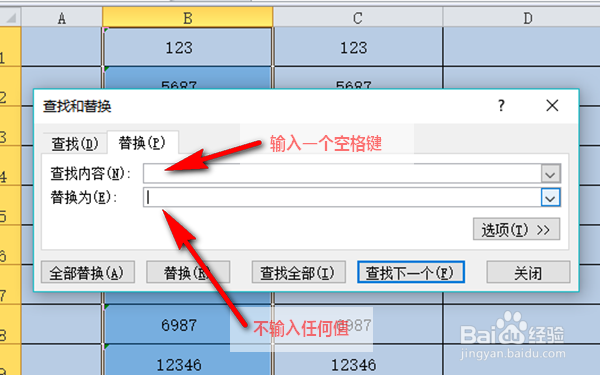This screenshot has width=600, height=375.
Task: Select empty cell A1
Action: coord(62,47)
